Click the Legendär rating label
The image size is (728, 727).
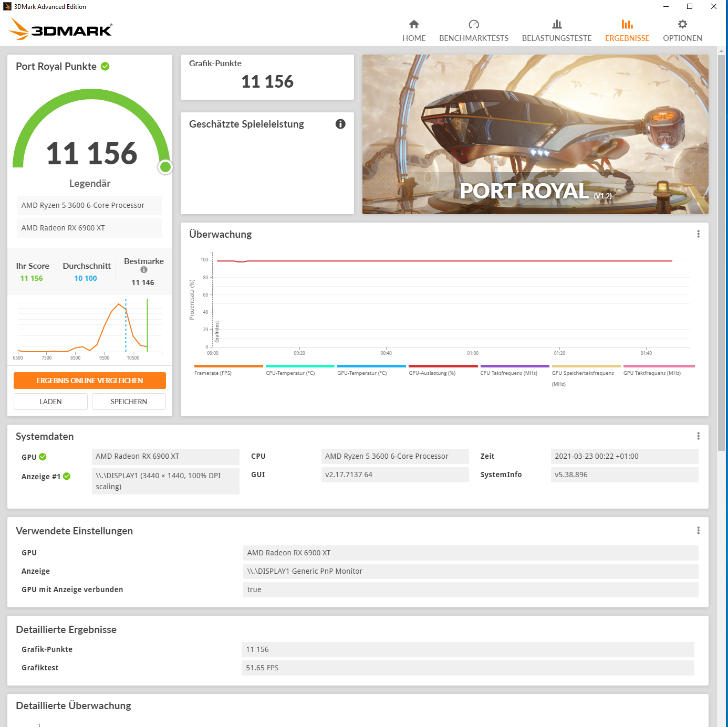click(x=90, y=183)
